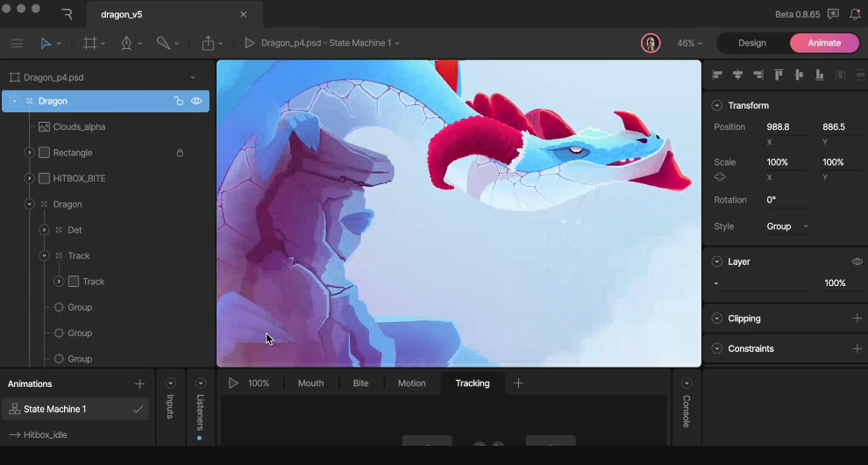Viewport: 868px width, 465px height.
Task: Switch to the Bite layer tab
Action: [360, 383]
